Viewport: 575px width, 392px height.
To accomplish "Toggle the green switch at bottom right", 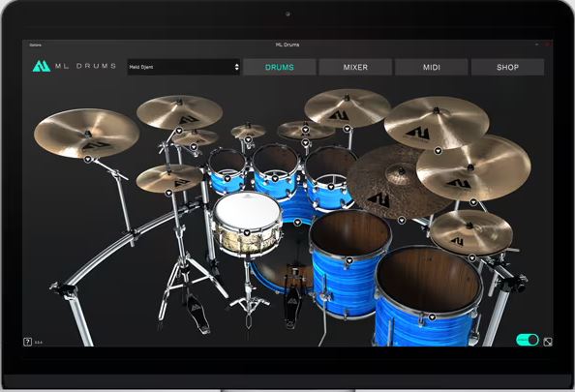I will (528, 340).
